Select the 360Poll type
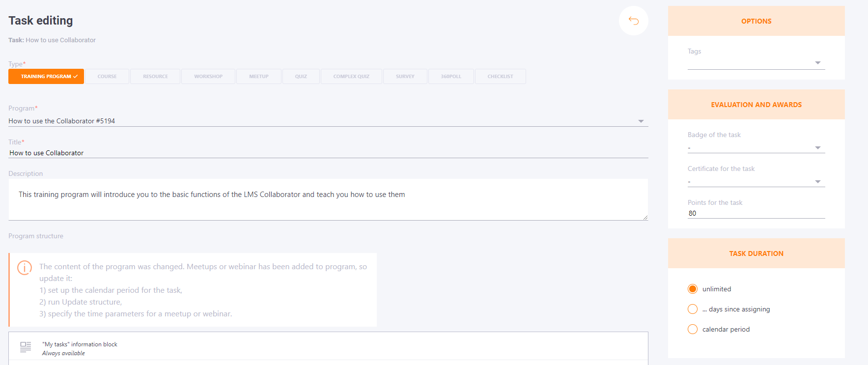This screenshot has width=868, height=365. (451, 77)
